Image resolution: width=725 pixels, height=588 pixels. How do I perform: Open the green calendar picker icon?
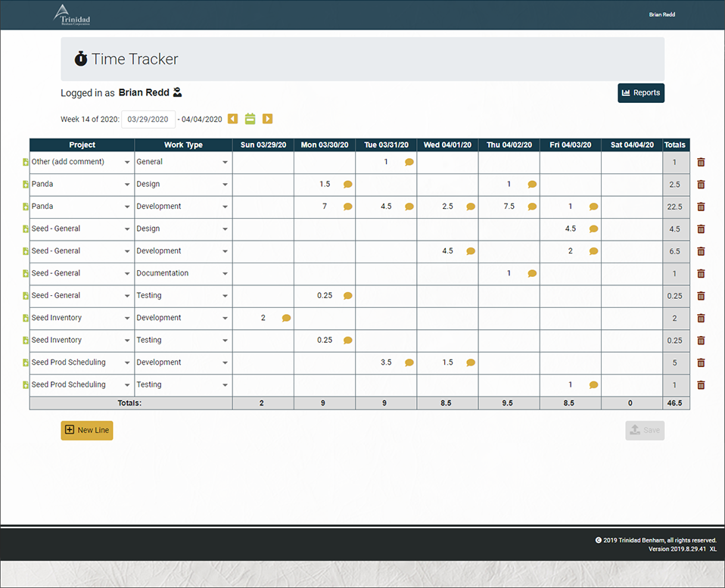coord(250,119)
